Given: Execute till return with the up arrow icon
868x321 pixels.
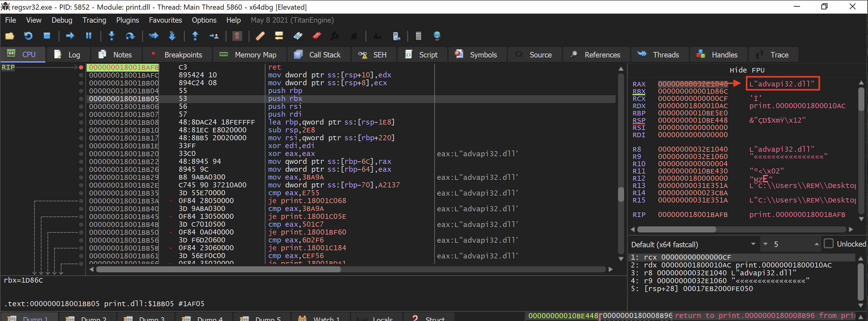Looking at the screenshot, I should (195, 36).
